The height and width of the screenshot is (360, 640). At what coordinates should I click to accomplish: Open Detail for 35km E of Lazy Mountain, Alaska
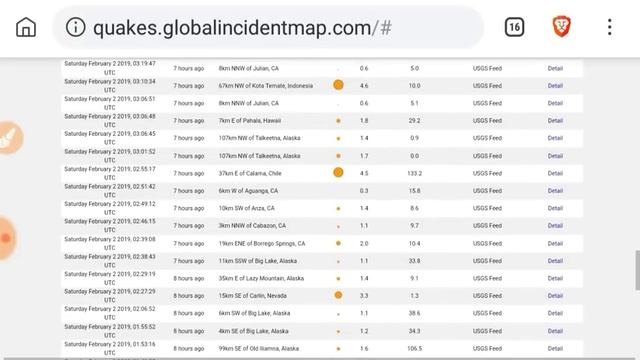(555, 278)
